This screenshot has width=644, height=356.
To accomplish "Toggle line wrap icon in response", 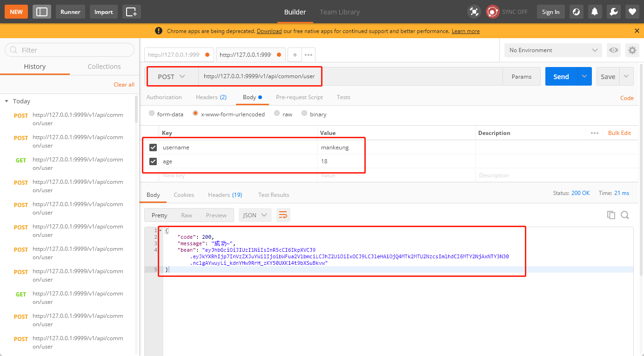I will 283,215.
